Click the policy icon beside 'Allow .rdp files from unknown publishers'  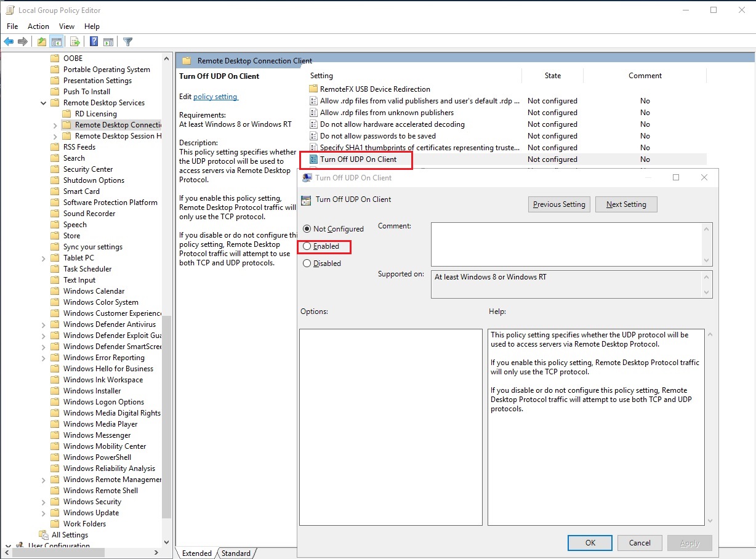click(x=313, y=113)
